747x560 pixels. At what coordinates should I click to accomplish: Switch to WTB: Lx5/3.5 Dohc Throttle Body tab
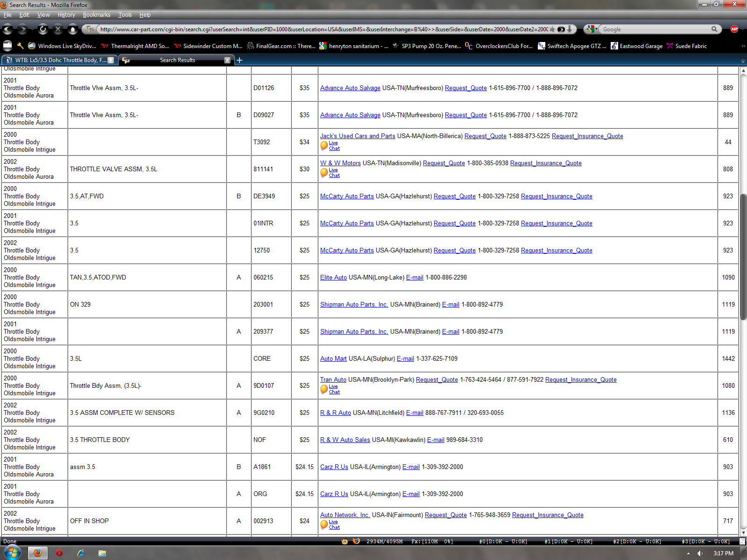(x=59, y=60)
